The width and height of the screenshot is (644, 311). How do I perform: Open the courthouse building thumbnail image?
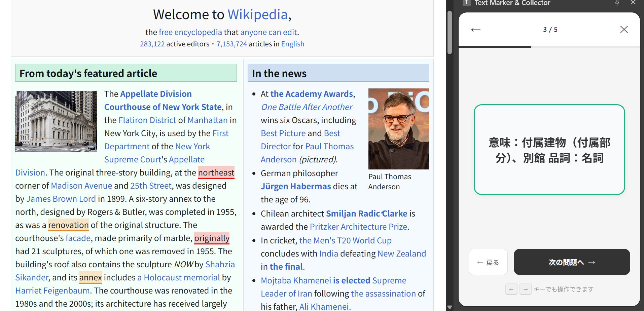pos(56,121)
